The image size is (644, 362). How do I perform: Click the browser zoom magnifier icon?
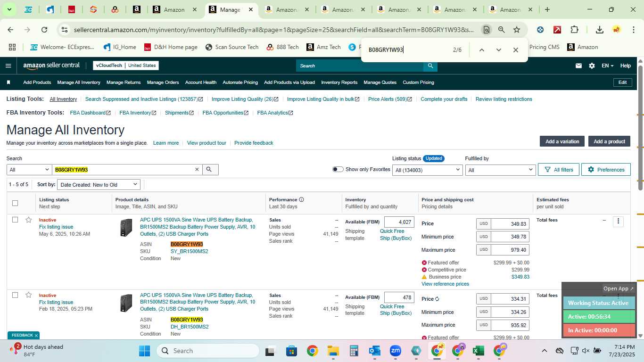pyautogui.click(x=502, y=30)
